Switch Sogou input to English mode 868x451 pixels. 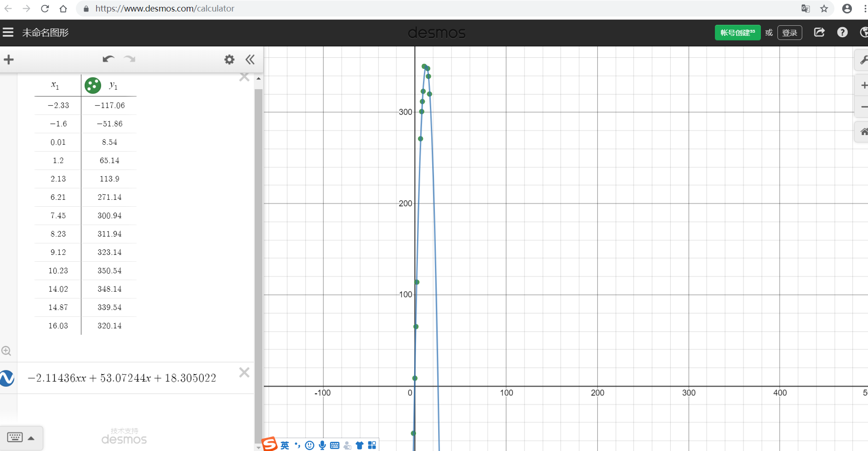285,445
